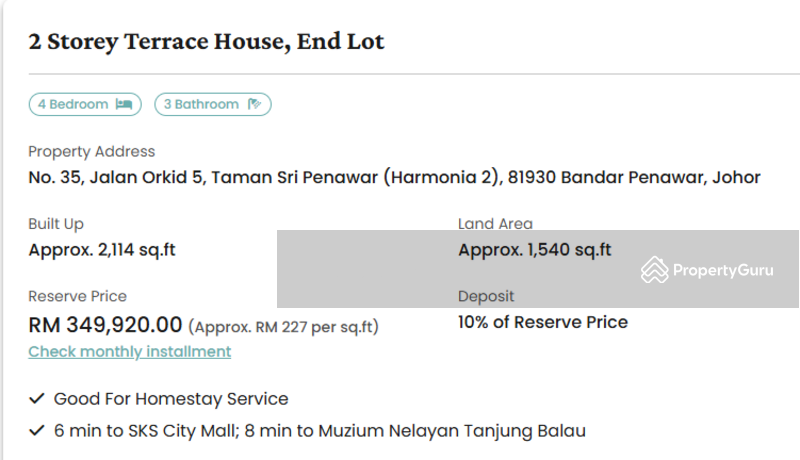
Task: Click the bed icon in Bedroom badge
Action: click(x=123, y=105)
